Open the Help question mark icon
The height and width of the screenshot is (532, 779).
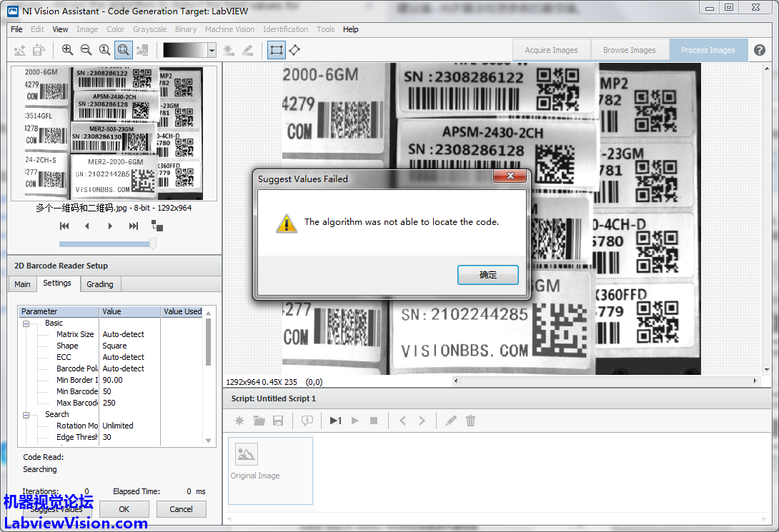click(x=760, y=50)
